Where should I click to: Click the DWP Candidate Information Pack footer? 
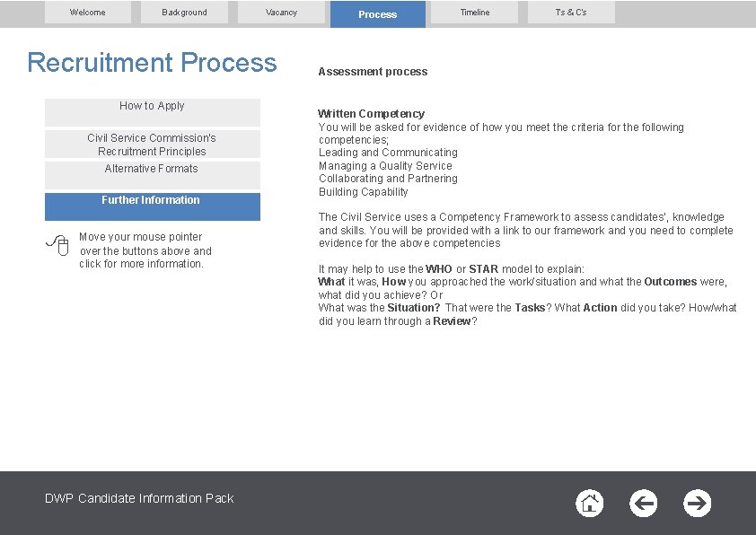tap(138, 498)
